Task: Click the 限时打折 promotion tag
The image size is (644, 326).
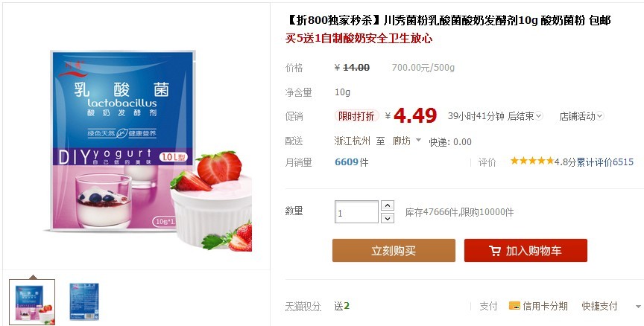Action: (x=356, y=116)
